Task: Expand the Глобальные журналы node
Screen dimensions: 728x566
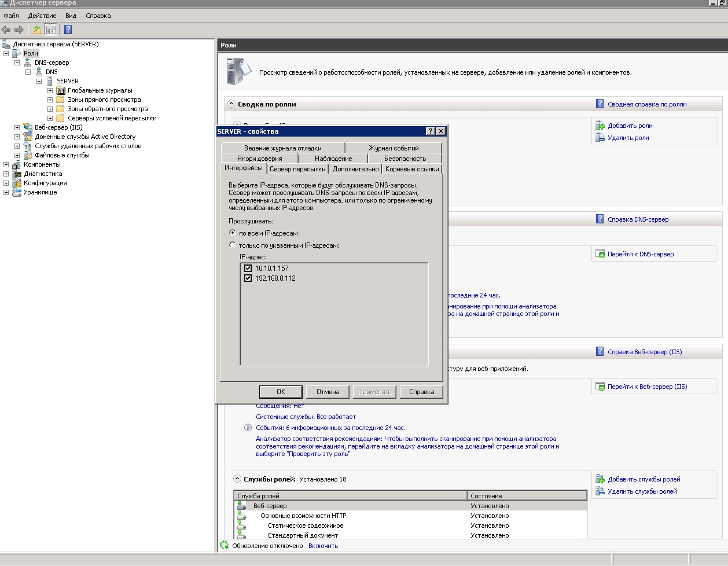Action: tap(50, 90)
